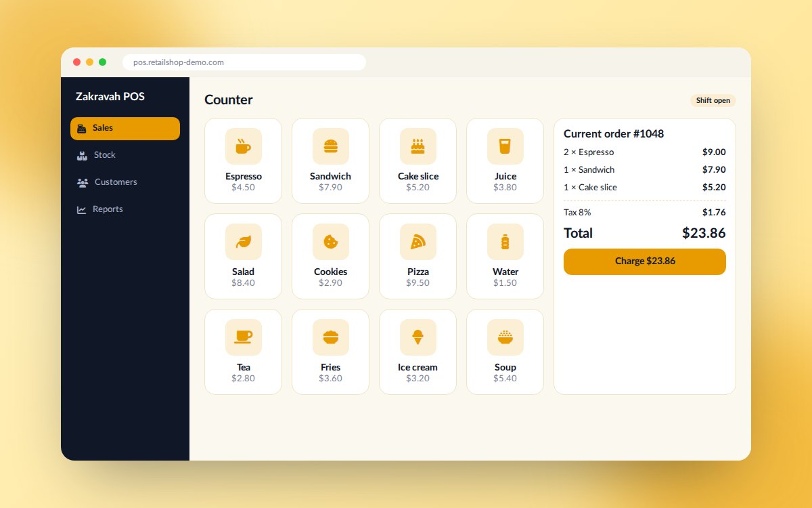Screen dimensions: 812x508
Task: Click the Pizza slice icon
Action: click(418, 242)
